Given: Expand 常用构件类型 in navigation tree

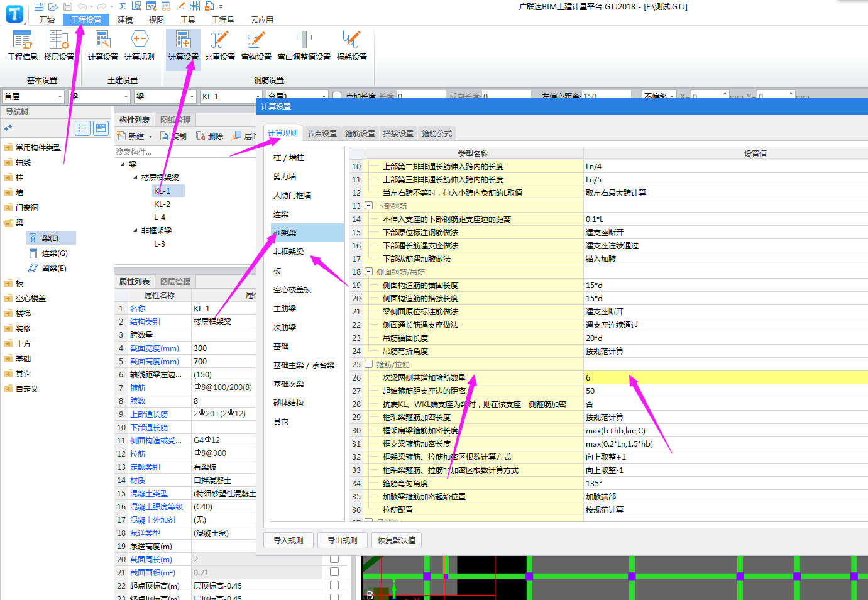Looking at the screenshot, I should pyautogui.click(x=8, y=147).
